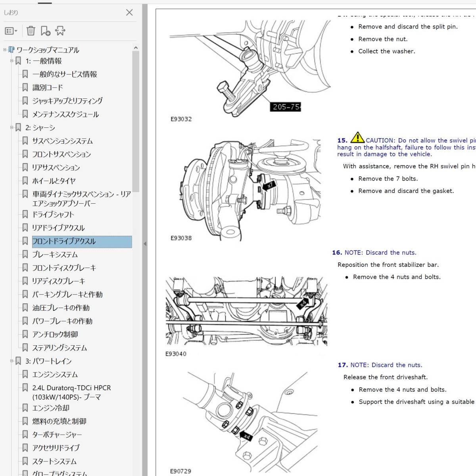Click 'Remove the 7 bolts.' text
Screen dimensions: 476x476
point(388,179)
